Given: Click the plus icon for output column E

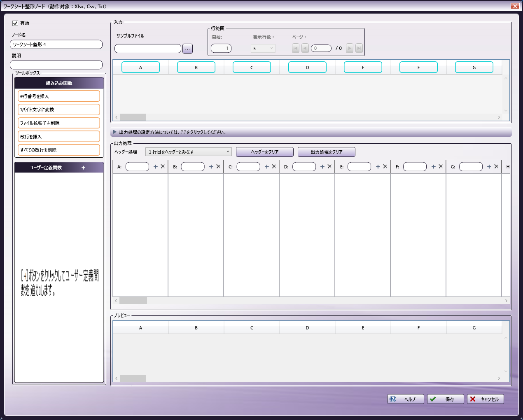Looking at the screenshot, I should [x=378, y=166].
